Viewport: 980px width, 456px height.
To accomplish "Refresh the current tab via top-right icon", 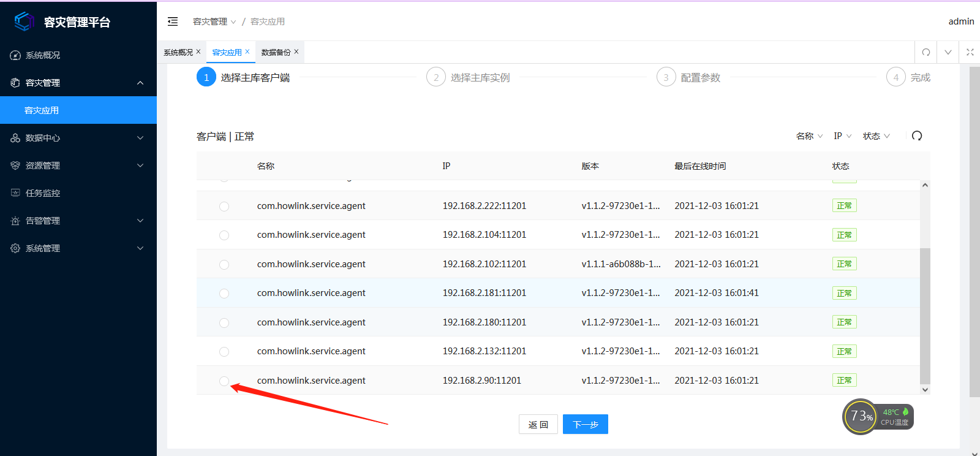I will pyautogui.click(x=926, y=52).
